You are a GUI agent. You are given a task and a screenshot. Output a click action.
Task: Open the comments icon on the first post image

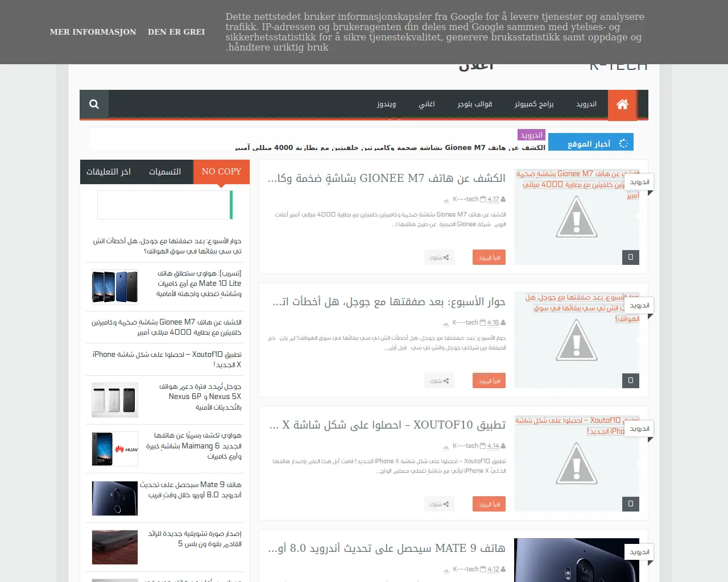(x=630, y=257)
